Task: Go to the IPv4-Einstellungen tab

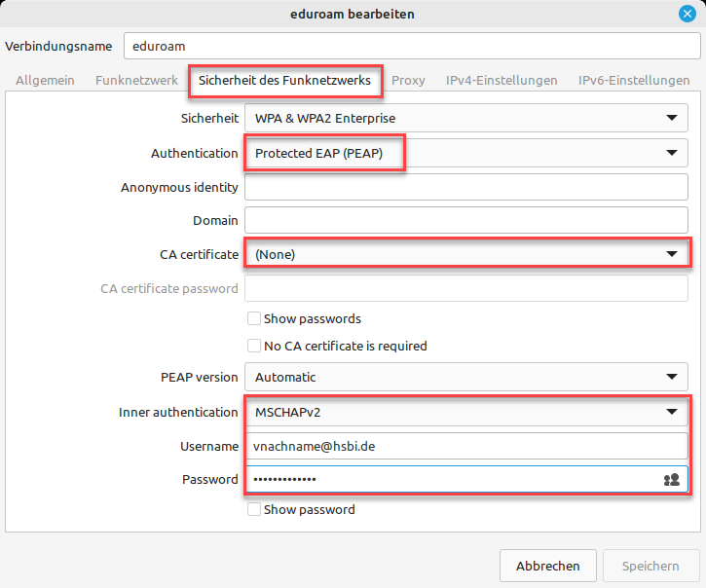Action: coord(502,81)
